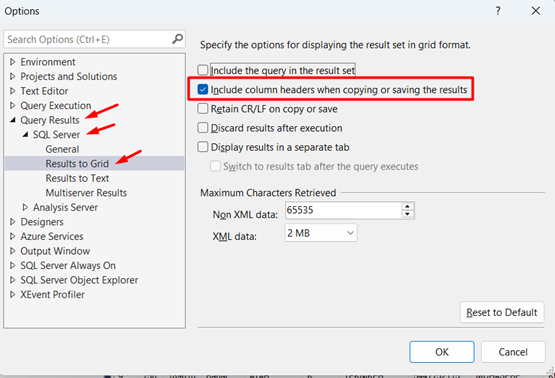
Task: Collapse the Query Results node arrow
Action: coord(13,120)
